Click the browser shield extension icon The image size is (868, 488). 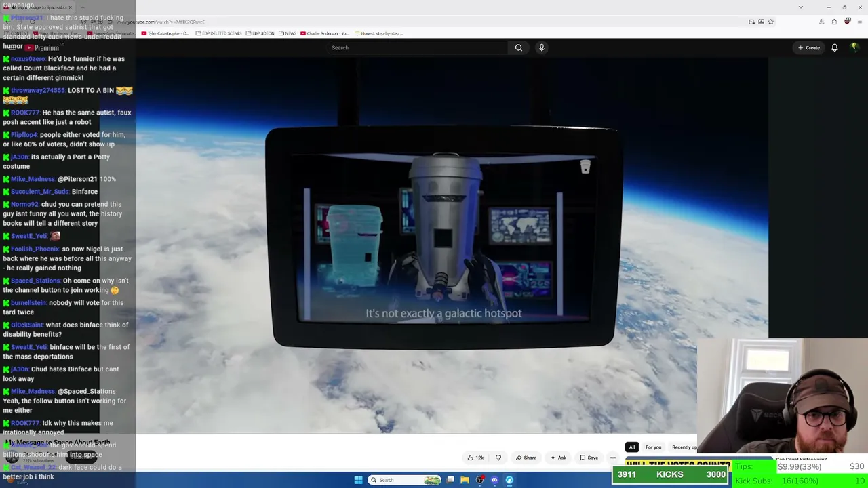click(x=848, y=22)
